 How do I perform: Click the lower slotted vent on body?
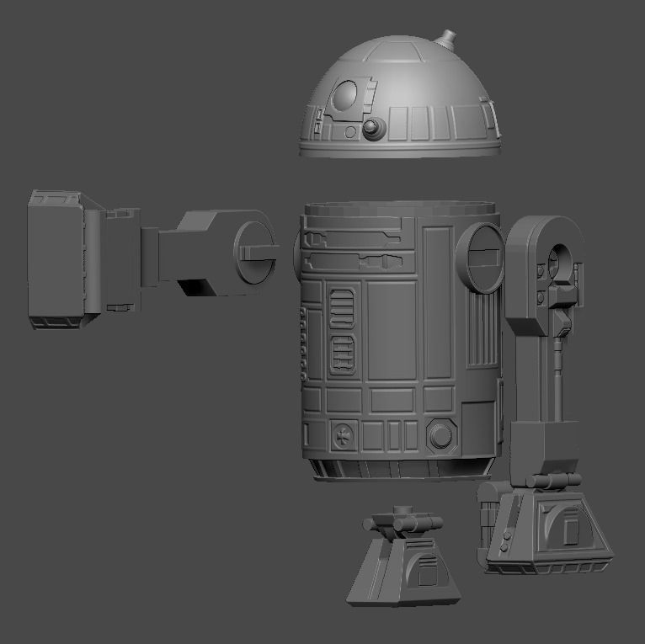tap(343, 354)
